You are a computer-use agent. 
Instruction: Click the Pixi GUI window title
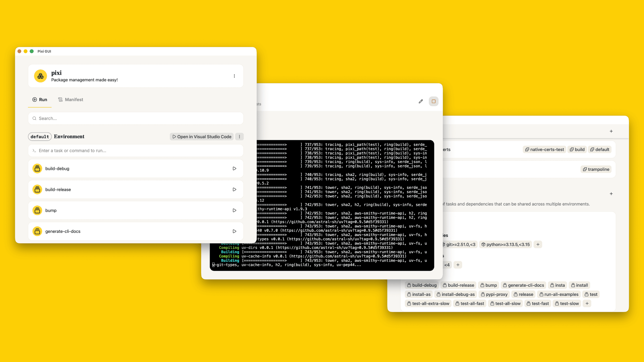[x=44, y=51]
